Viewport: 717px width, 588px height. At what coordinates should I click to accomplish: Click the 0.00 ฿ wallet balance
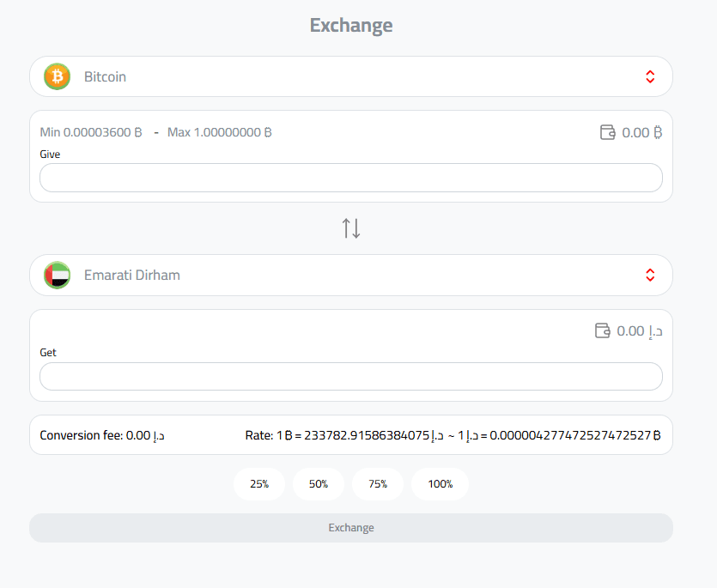tap(642, 132)
